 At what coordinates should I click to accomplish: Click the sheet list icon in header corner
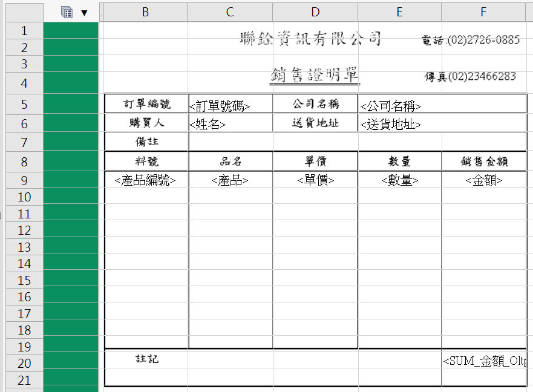[x=67, y=13]
